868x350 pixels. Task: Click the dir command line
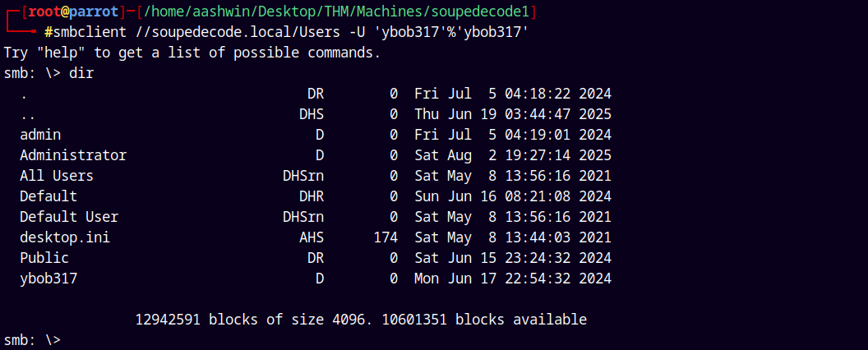click(x=48, y=74)
